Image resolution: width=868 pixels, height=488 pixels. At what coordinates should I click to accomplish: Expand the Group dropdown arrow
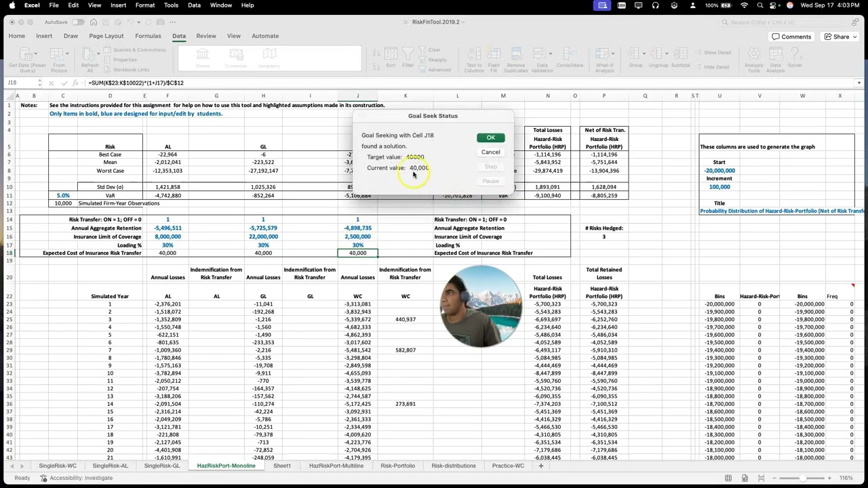click(x=644, y=53)
